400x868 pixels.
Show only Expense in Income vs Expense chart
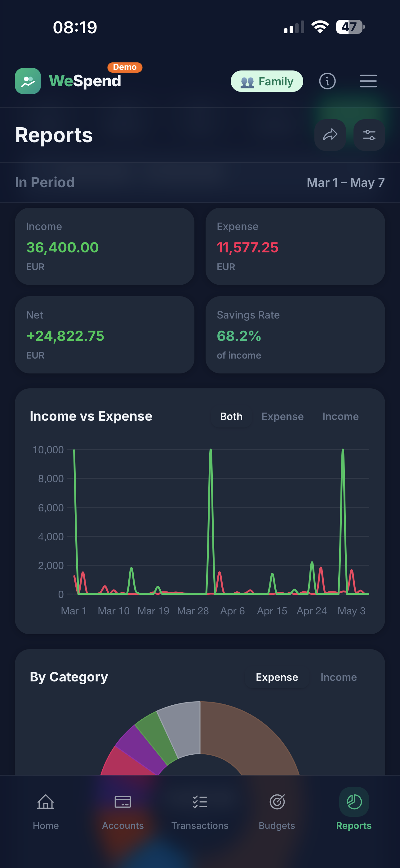click(x=282, y=417)
